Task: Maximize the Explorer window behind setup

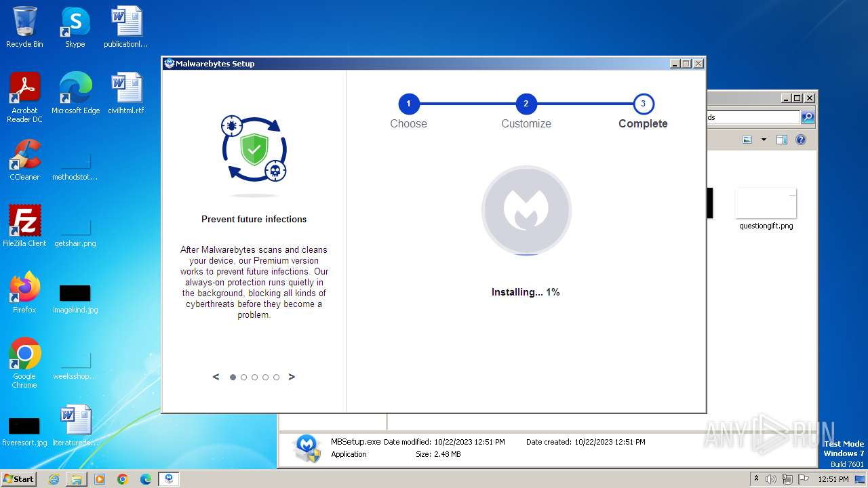Action: pyautogui.click(x=797, y=98)
